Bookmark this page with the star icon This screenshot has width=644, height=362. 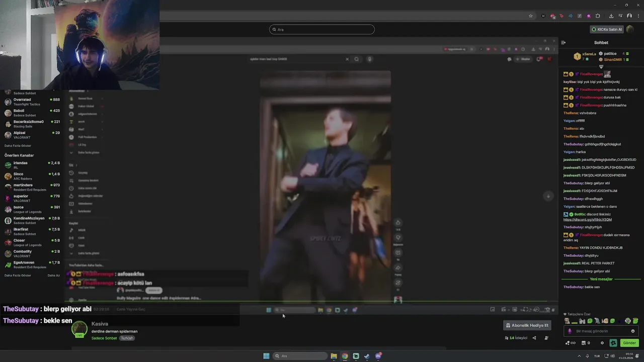point(530,16)
